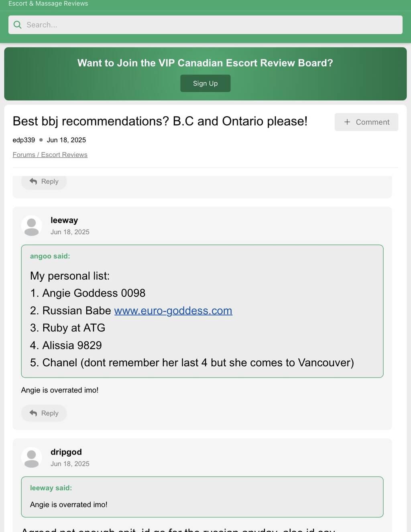Screen dimensions: 411x532
Task: Click the www.euro-goddess.com hyperlink
Action: (x=173, y=311)
